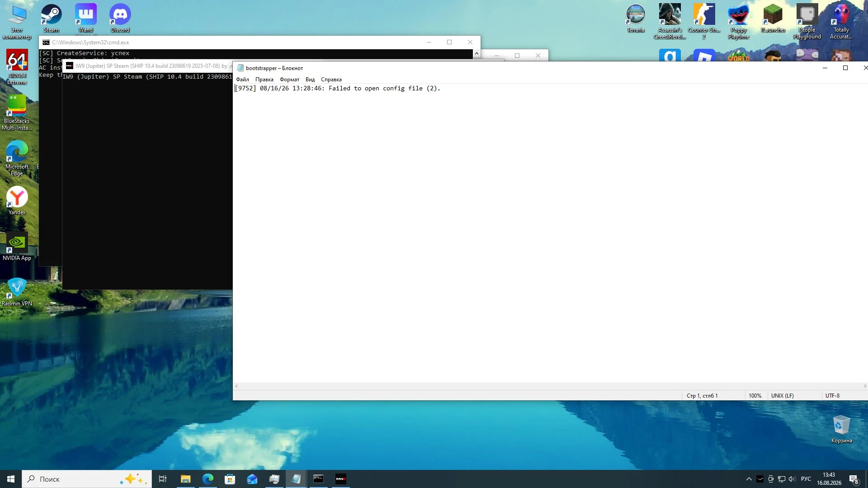Open Microsoft Store from the taskbar
Image resolution: width=868 pixels, height=488 pixels.
pos(230,479)
